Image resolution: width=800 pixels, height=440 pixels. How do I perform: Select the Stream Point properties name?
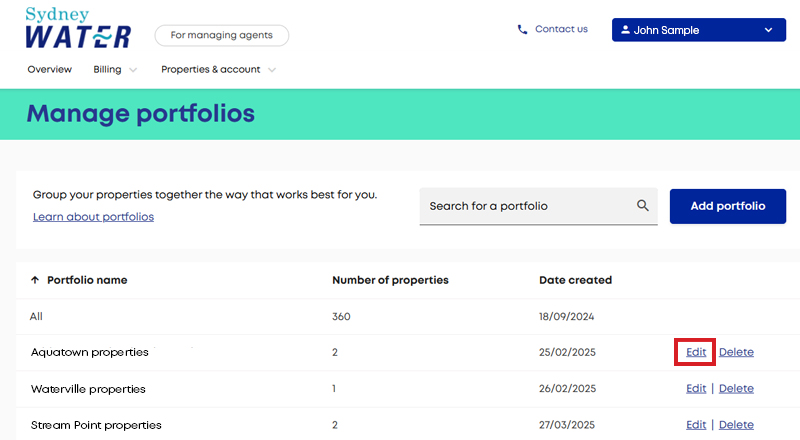click(96, 425)
